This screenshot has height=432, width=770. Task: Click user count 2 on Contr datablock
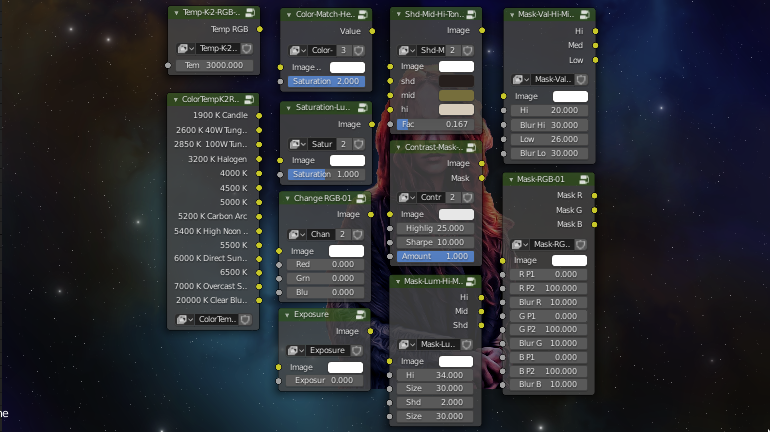click(x=452, y=197)
